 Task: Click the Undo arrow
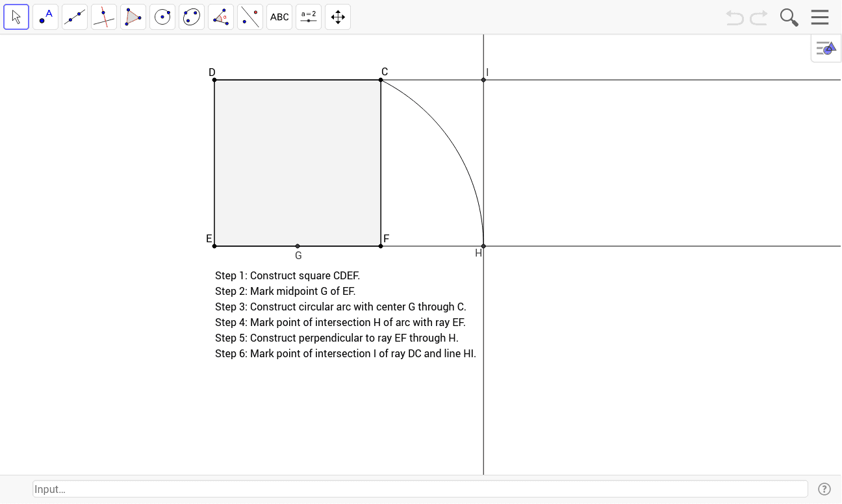click(734, 18)
